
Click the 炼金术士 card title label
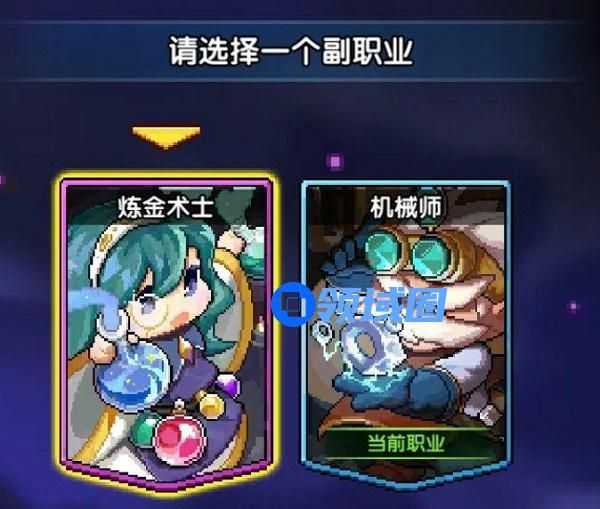click(x=165, y=207)
